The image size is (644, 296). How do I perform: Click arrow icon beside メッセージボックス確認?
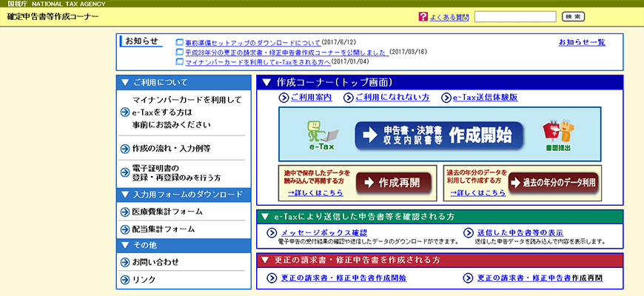272,233
